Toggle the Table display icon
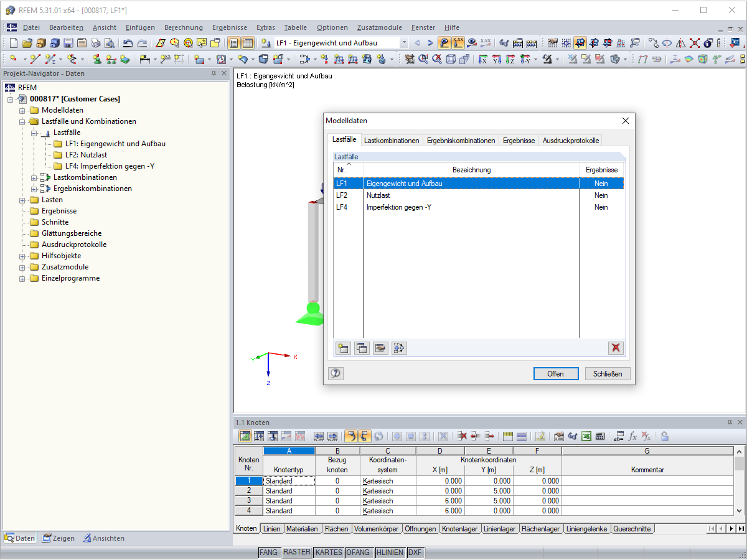The width and height of the screenshot is (747, 560). tap(248, 43)
